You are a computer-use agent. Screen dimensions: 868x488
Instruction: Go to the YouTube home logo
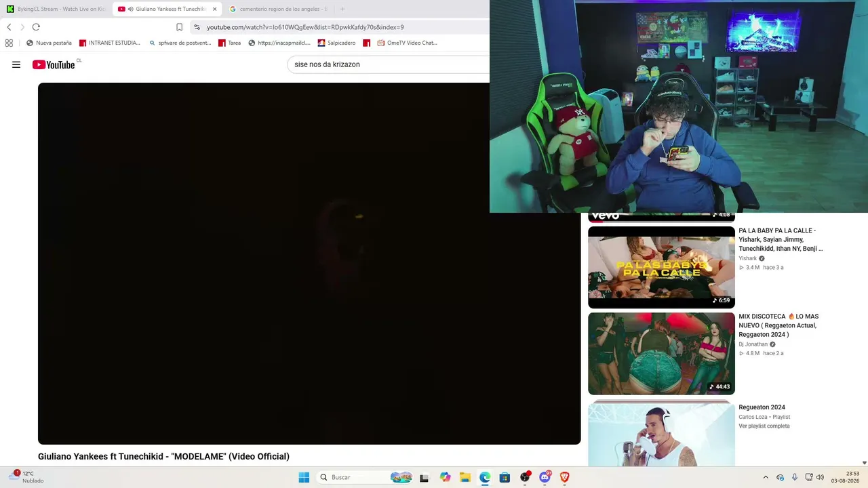54,65
